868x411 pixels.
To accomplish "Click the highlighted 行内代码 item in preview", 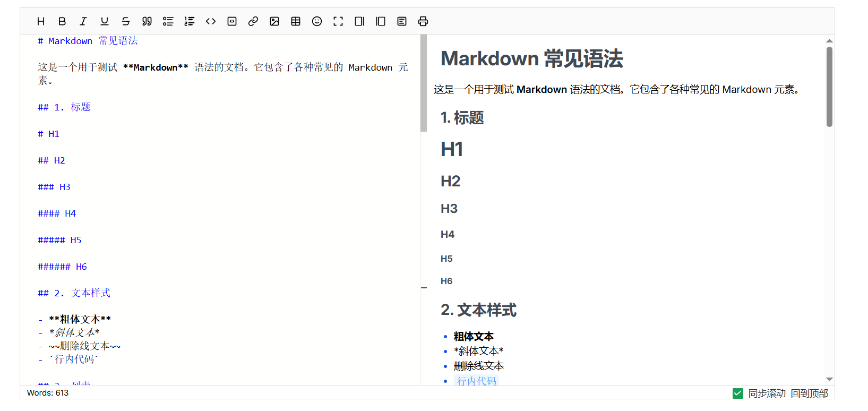I will [x=476, y=381].
